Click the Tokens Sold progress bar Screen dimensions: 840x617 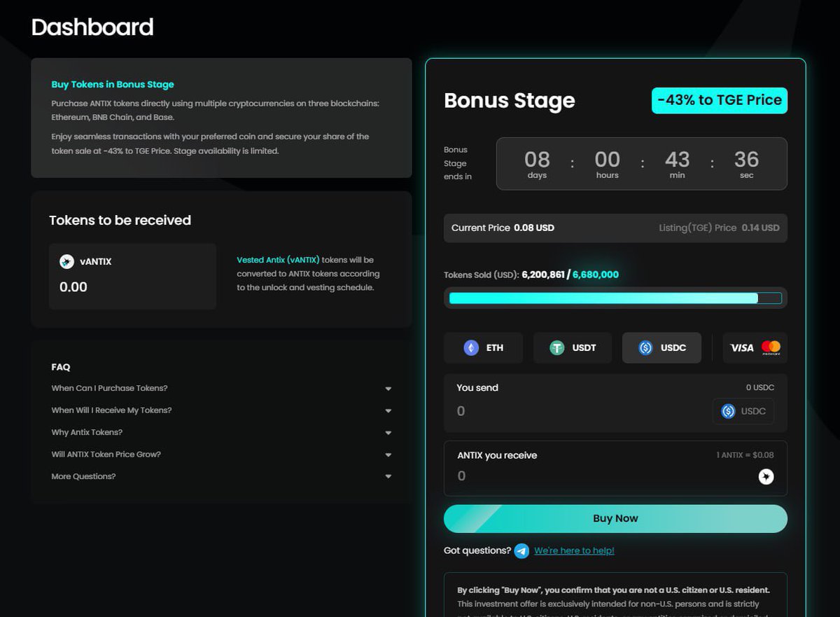tap(615, 298)
